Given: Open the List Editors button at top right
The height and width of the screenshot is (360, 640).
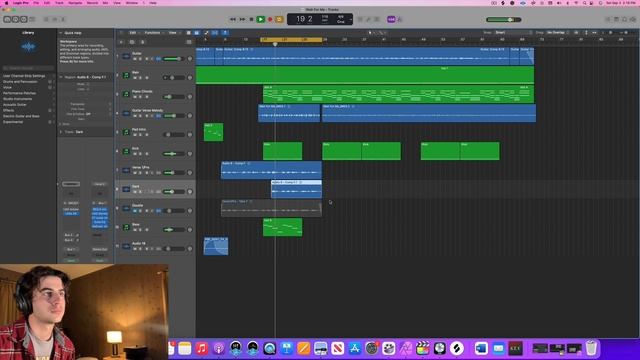Looking at the screenshot, I should point(608,19).
